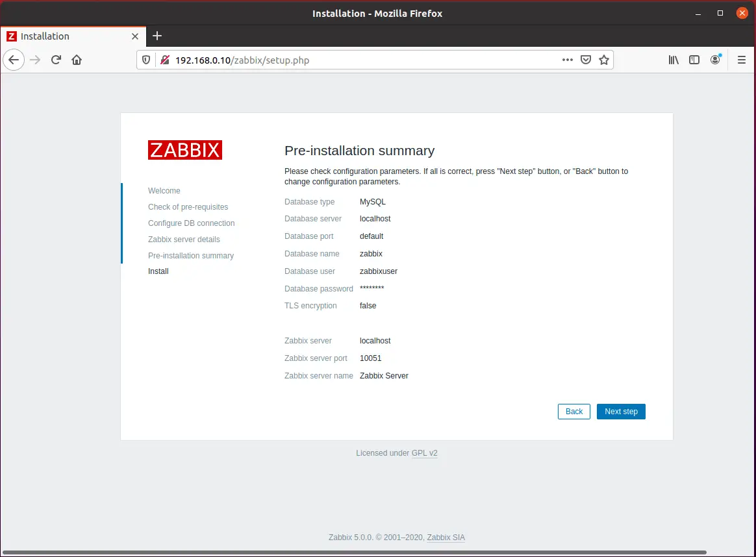Click the horizontal scrollbar at bottom

(x=355, y=552)
